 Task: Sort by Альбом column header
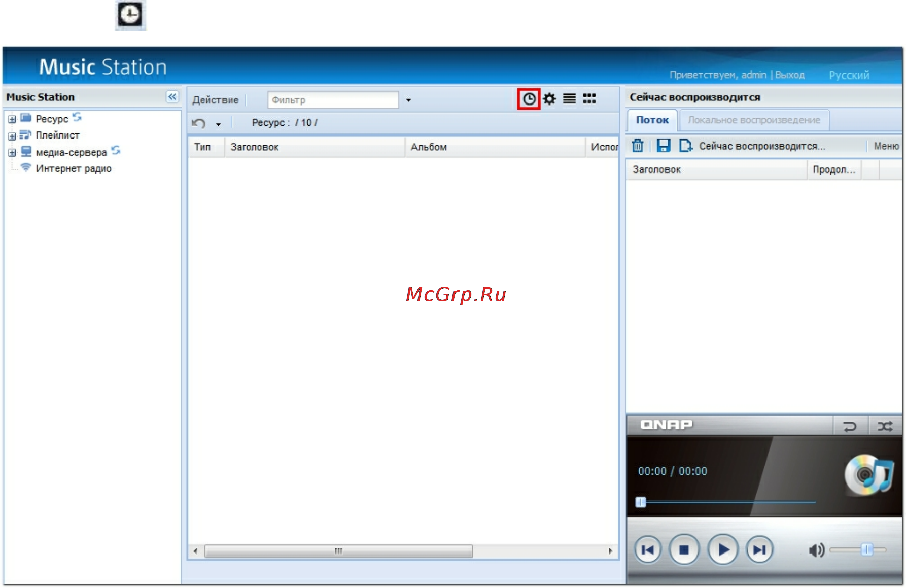(495, 147)
